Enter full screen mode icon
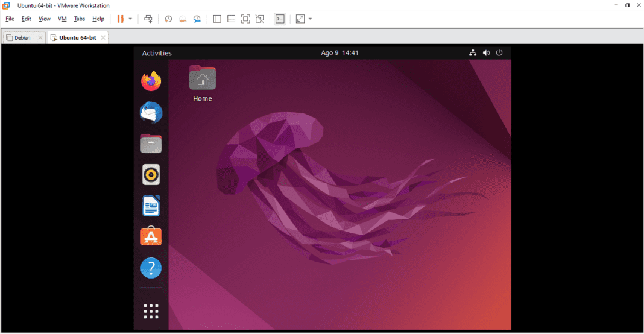The height and width of the screenshot is (334, 644). 245,19
